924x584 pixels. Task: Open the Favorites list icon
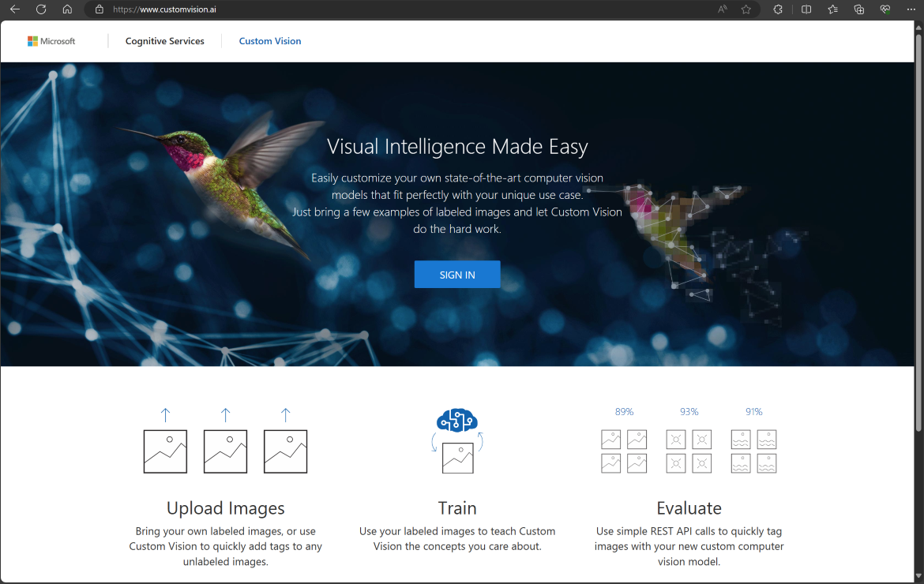tap(832, 9)
